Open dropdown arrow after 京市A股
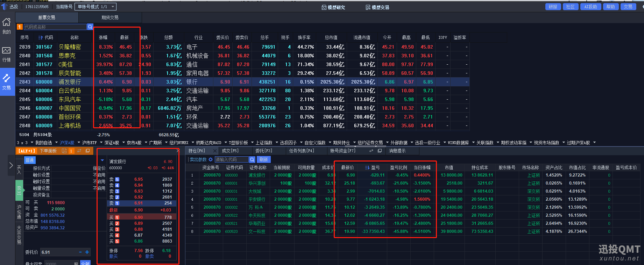 (146, 143)
